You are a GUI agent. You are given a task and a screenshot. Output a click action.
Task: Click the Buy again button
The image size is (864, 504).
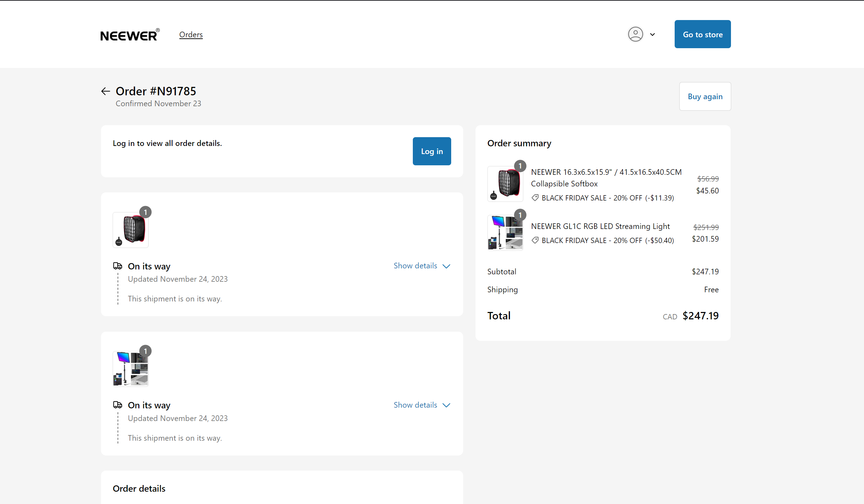pyautogui.click(x=705, y=96)
